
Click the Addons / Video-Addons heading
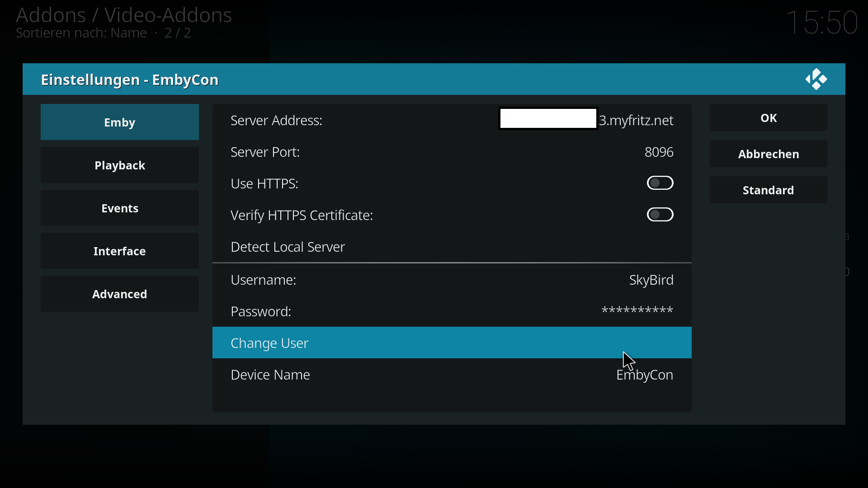[x=124, y=15]
